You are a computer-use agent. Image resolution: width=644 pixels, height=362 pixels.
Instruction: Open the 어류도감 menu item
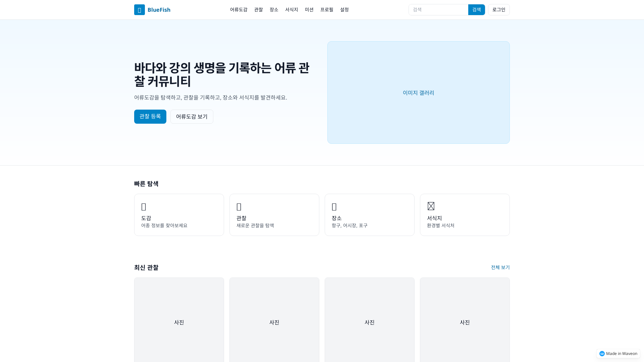click(238, 10)
